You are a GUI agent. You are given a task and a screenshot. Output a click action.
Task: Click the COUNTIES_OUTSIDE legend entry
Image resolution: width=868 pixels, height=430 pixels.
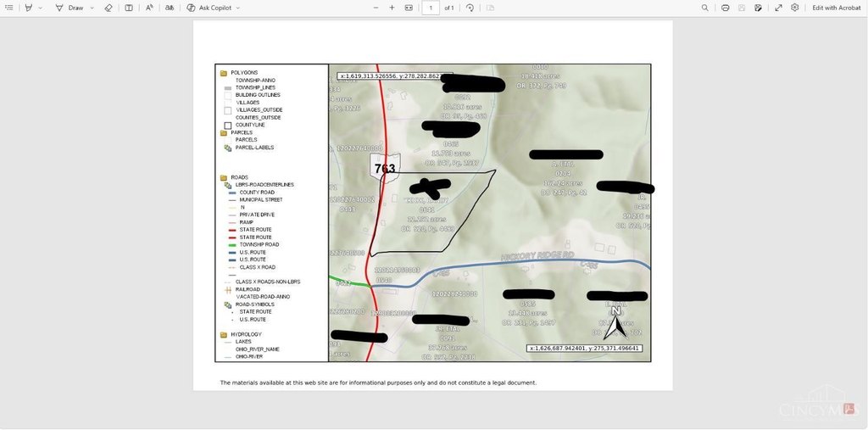258,118
